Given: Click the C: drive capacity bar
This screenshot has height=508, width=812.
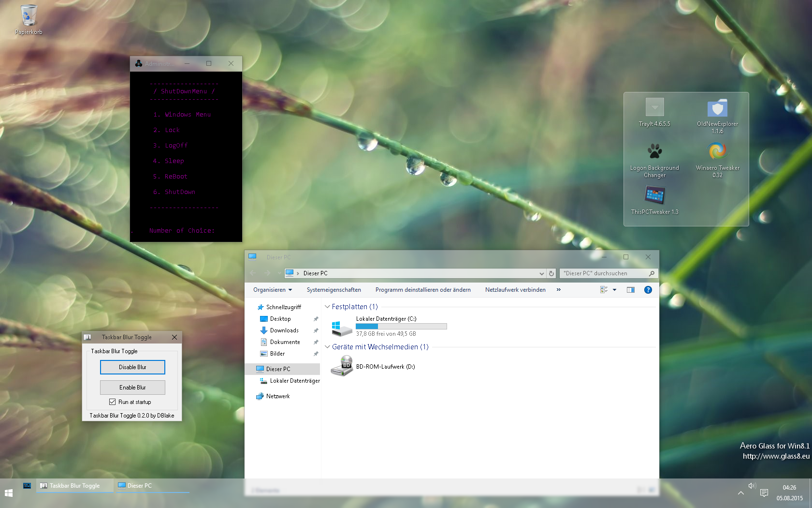Looking at the screenshot, I should (x=401, y=327).
